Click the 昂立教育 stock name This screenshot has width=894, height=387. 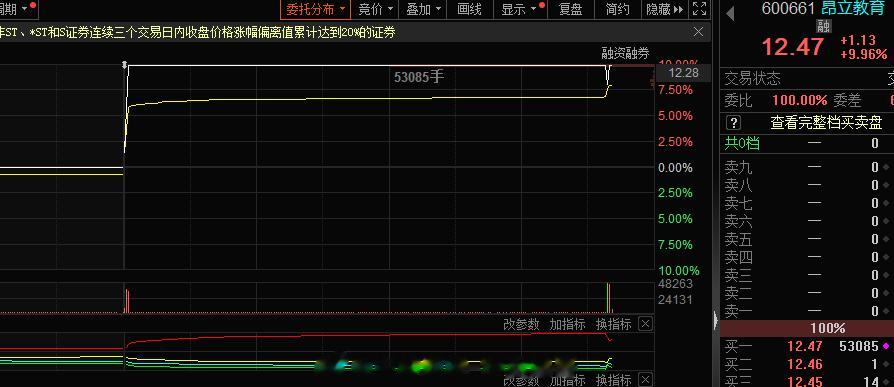(853, 8)
